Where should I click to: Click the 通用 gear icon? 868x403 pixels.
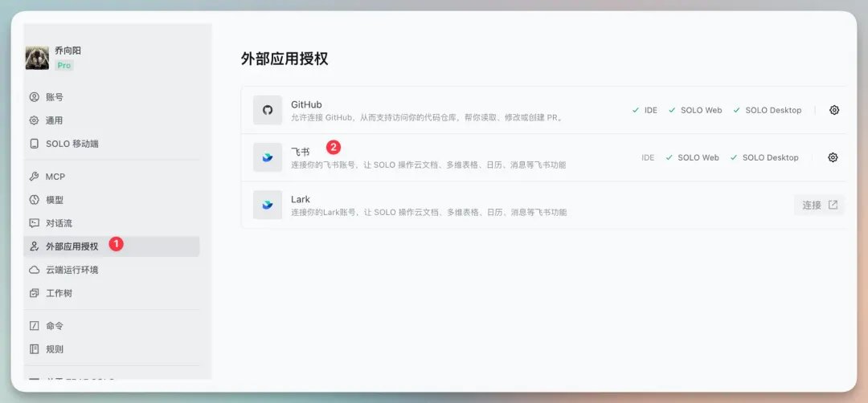point(35,120)
